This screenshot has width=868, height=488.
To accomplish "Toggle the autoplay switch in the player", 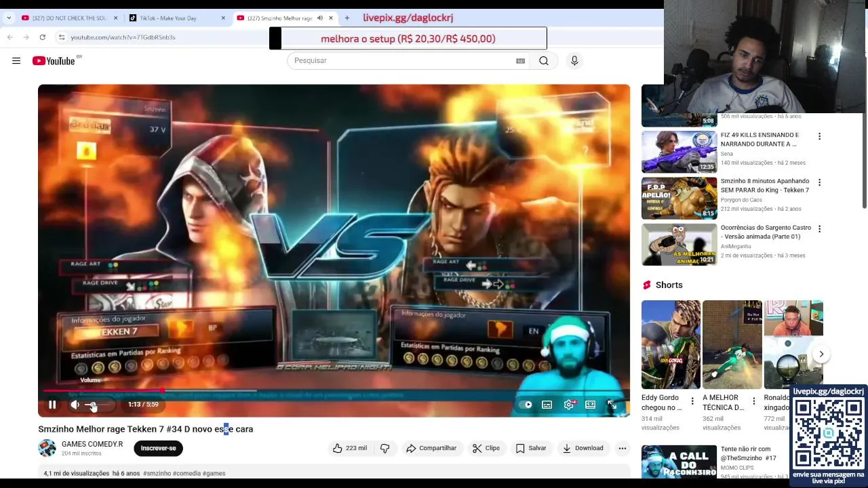I will click(x=526, y=405).
